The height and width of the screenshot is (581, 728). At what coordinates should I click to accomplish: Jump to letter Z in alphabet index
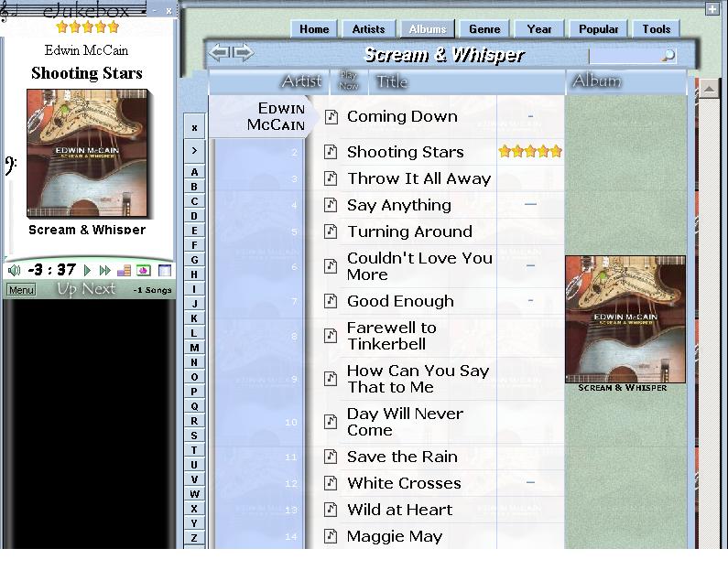[194, 538]
